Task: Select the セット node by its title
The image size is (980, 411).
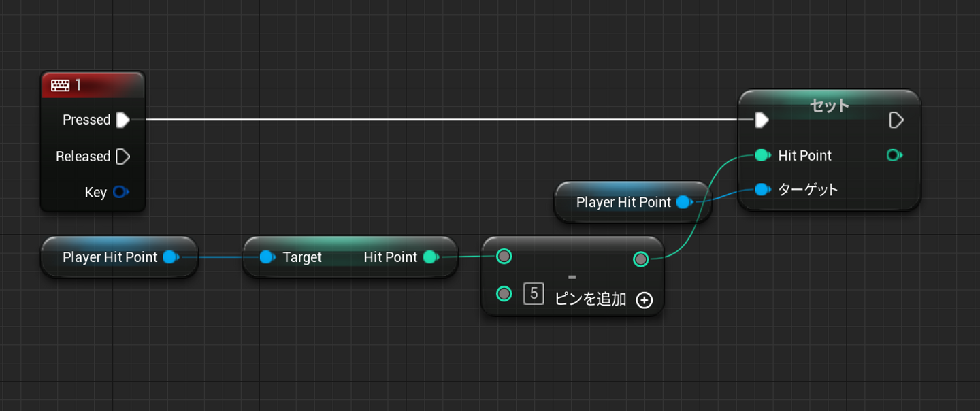Action: point(830,105)
